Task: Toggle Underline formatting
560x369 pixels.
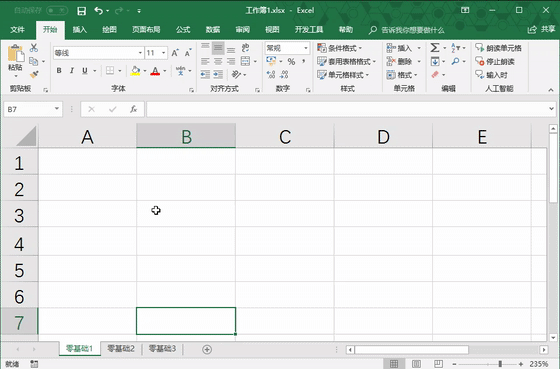Action: 85,71
